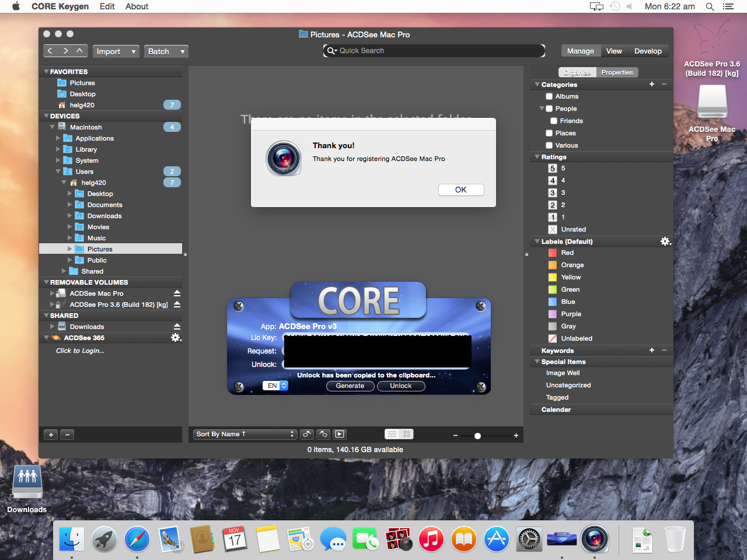Remove a category with minus icon

click(x=664, y=84)
